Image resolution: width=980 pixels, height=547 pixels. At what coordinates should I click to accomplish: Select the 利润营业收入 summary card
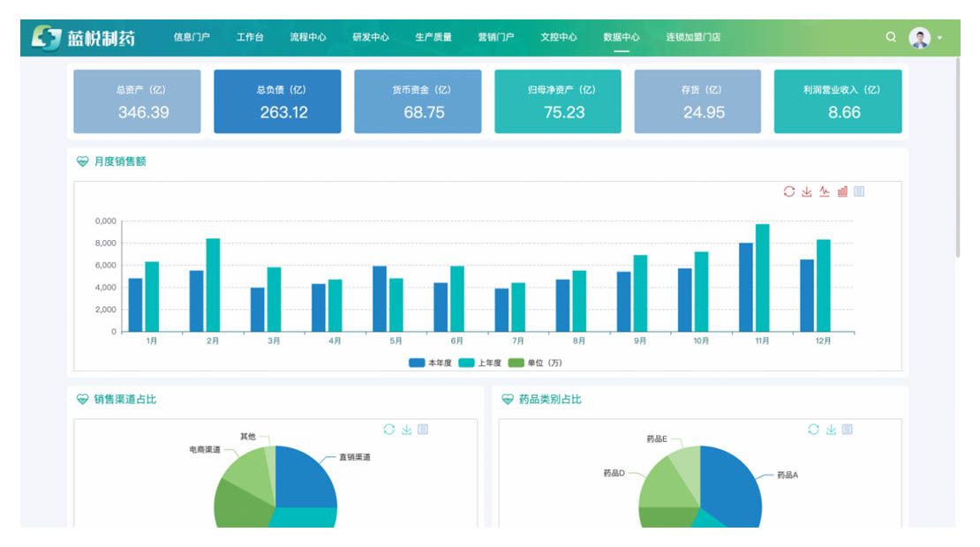click(x=838, y=101)
